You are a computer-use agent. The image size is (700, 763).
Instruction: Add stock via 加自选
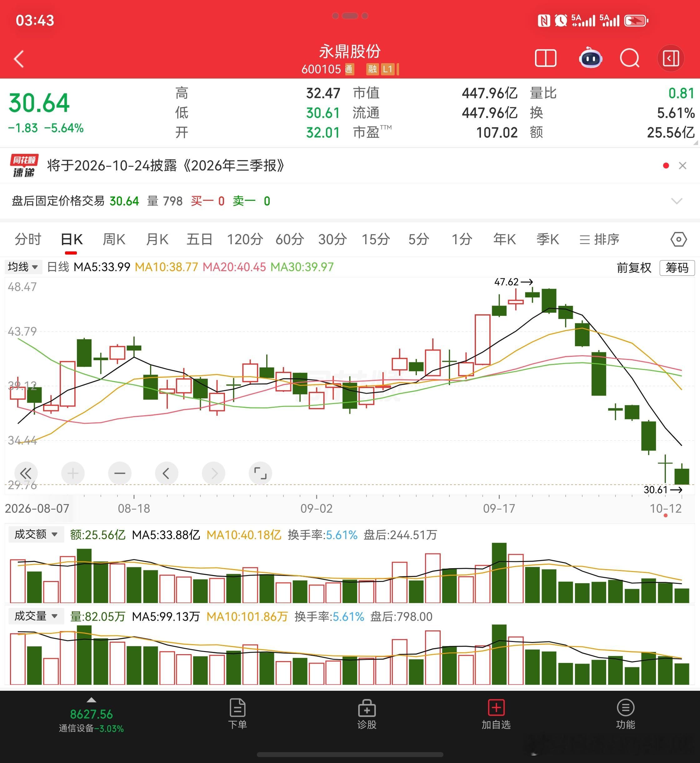[x=496, y=714]
